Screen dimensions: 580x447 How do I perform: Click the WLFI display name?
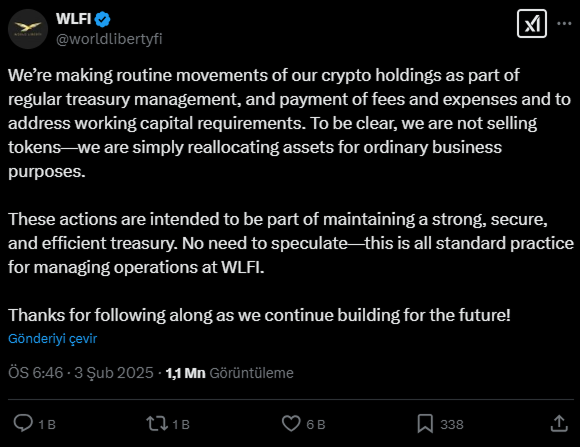(x=73, y=19)
